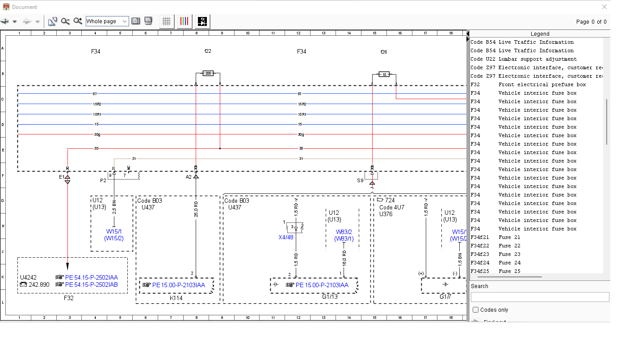The width and height of the screenshot is (642, 364).
Task: Expand the back history dropdown arrow
Action: (15, 21)
